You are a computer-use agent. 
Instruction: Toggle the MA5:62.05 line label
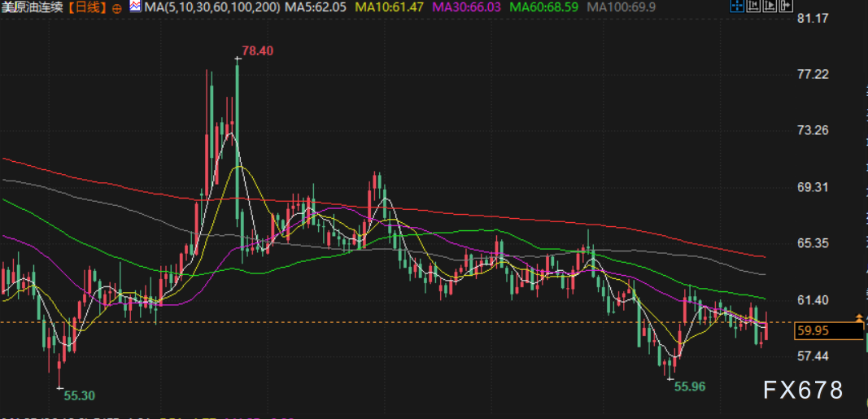(317, 8)
